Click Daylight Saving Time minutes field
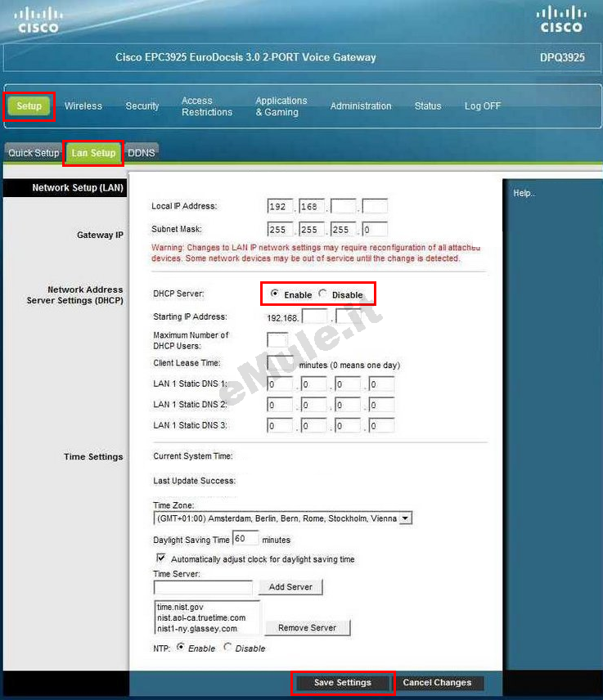 (245, 538)
